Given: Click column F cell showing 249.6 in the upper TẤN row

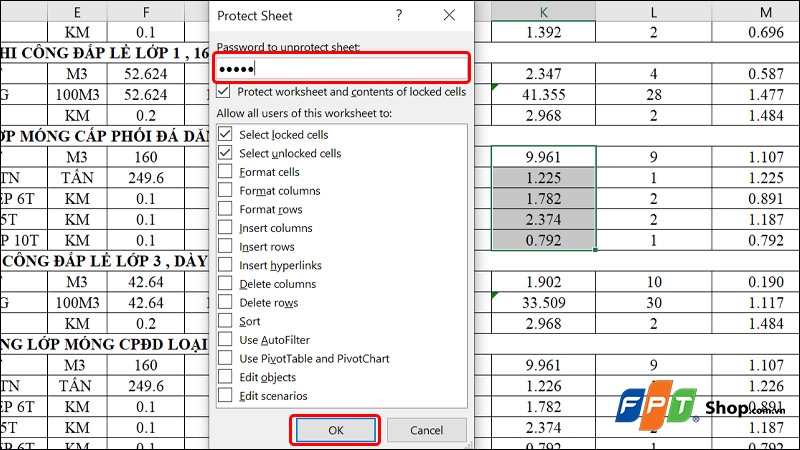Looking at the screenshot, I should pyautogui.click(x=146, y=178).
